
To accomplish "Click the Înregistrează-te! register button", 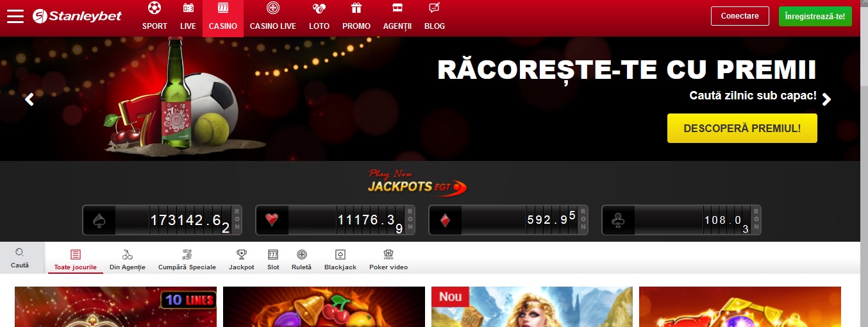I will coord(815,16).
